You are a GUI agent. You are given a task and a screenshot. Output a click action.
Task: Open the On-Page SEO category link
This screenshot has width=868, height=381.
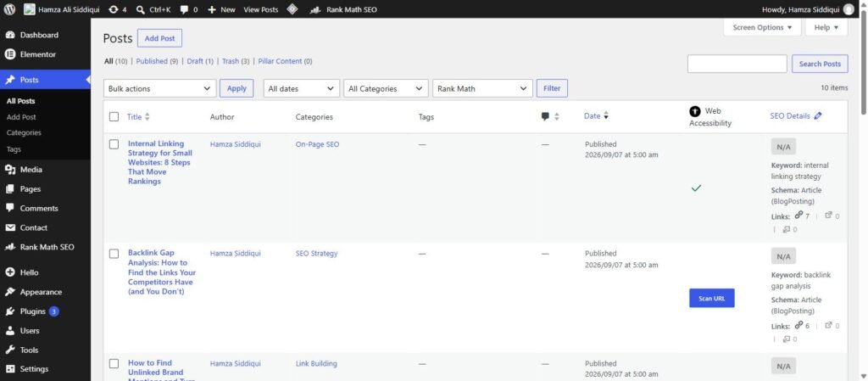pyautogui.click(x=317, y=144)
